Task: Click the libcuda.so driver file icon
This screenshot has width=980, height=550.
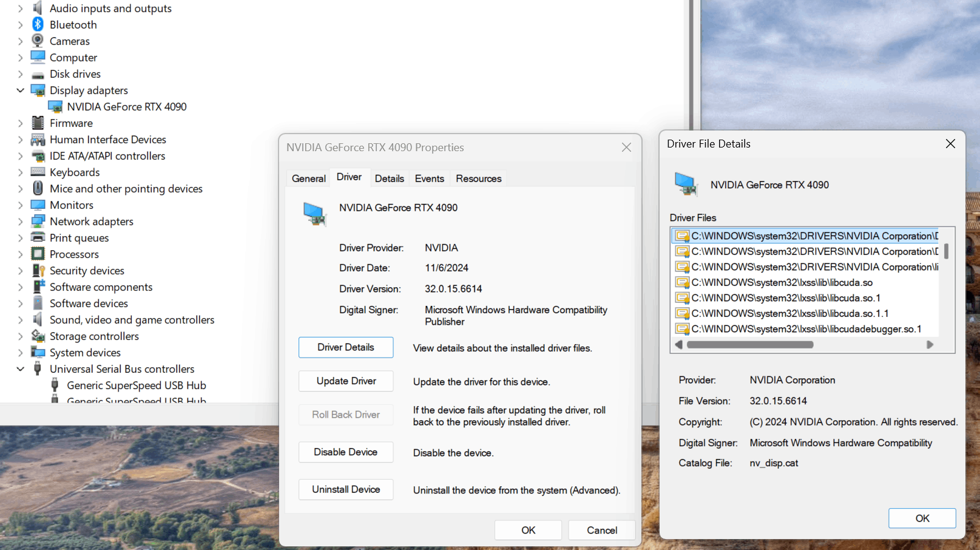Action: click(682, 282)
